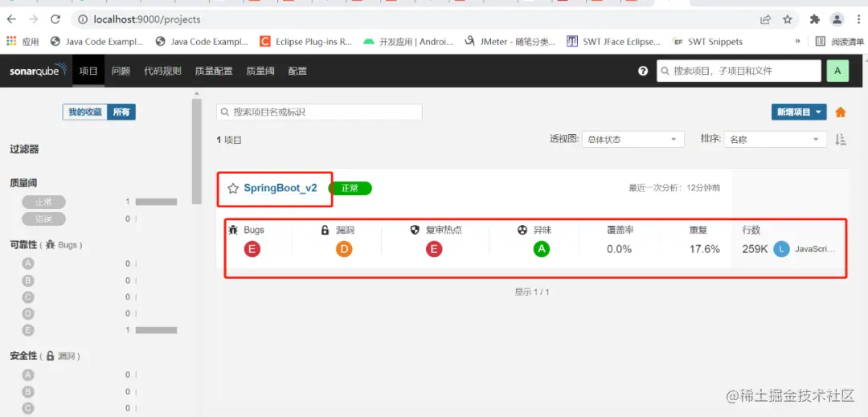868x417 pixels.
Task: Open the 质量阈 menu tab
Action: [x=260, y=71]
